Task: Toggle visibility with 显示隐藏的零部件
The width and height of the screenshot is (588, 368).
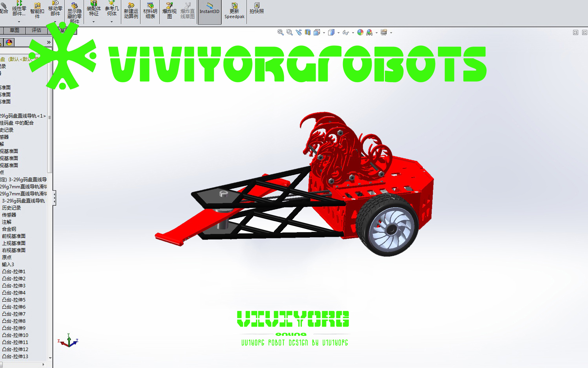Action: 73,11
